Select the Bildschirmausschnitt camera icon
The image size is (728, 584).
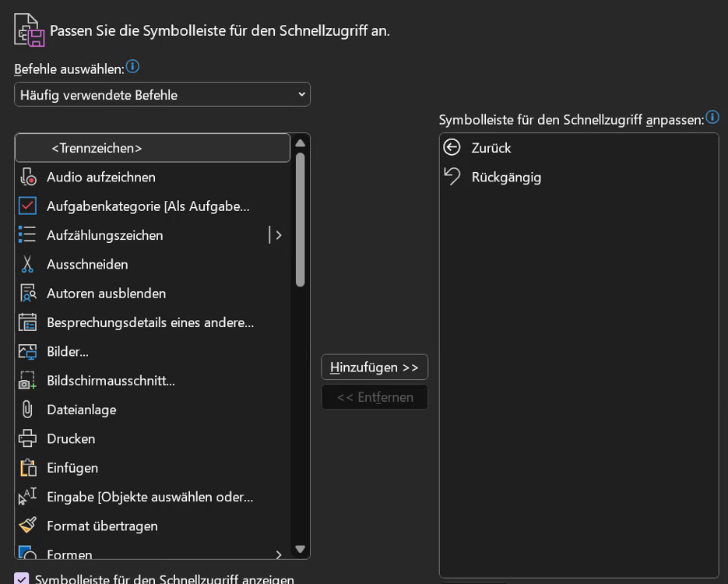(x=28, y=381)
